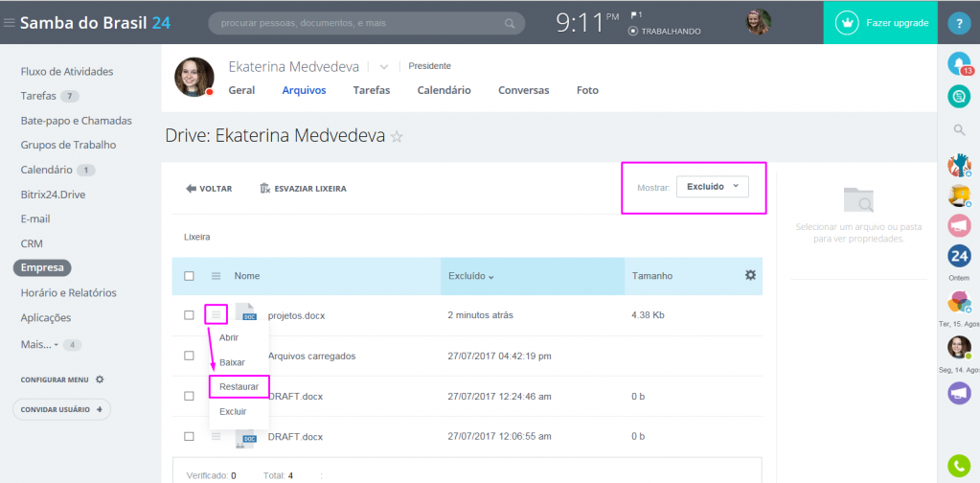Open the notifications bell icon
980x483 pixels.
[x=959, y=64]
